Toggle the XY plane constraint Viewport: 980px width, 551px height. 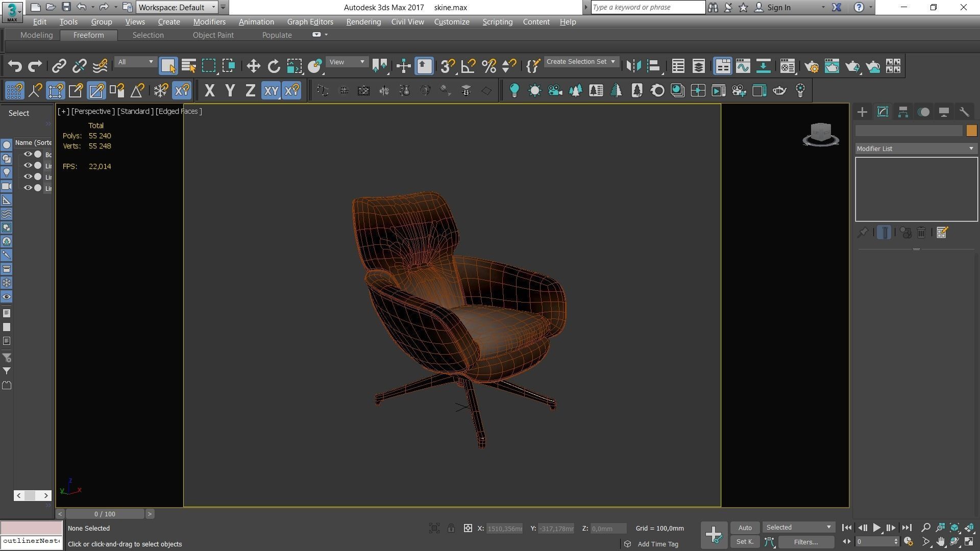point(271,91)
